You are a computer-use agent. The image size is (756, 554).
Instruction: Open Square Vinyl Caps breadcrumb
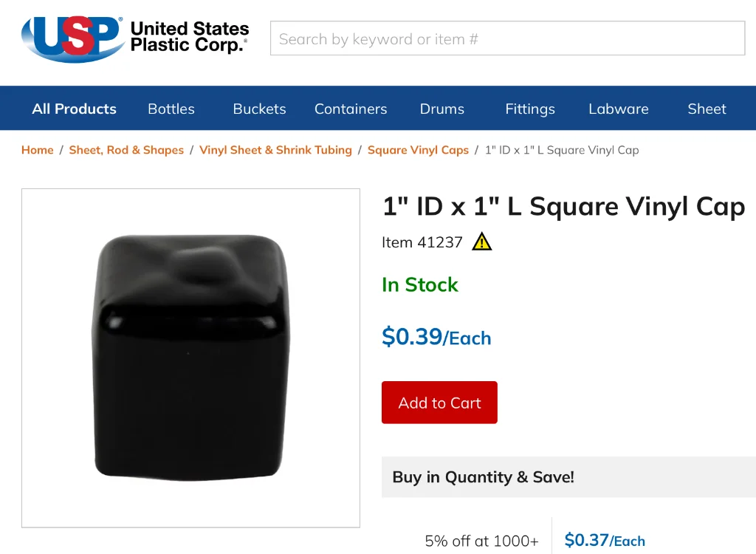tap(418, 150)
